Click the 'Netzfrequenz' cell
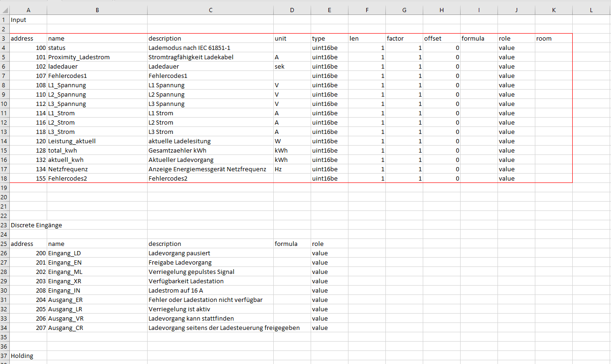 97,169
